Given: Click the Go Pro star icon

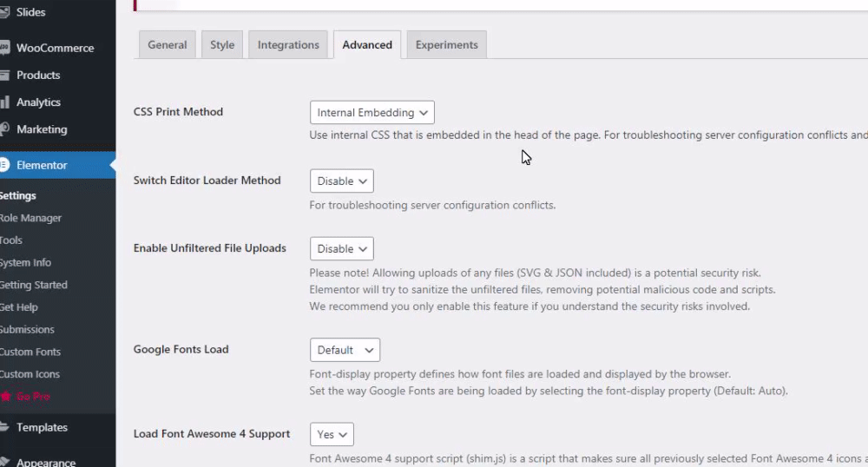Looking at the screenshot, I should point(5,396).
